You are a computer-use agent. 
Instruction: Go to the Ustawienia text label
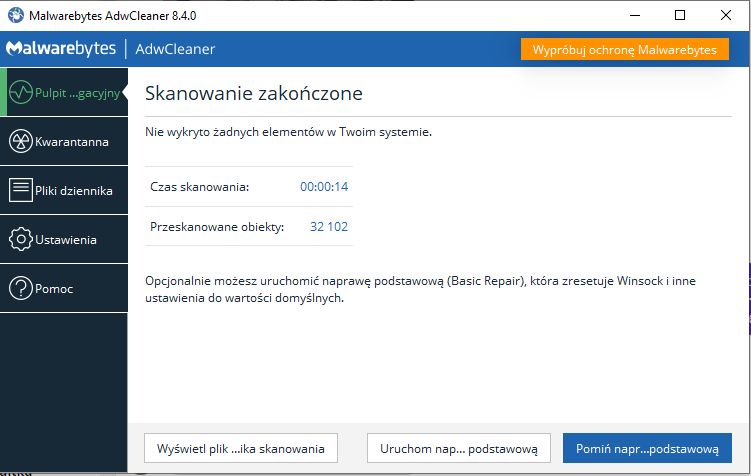click(x=66, y=240)
